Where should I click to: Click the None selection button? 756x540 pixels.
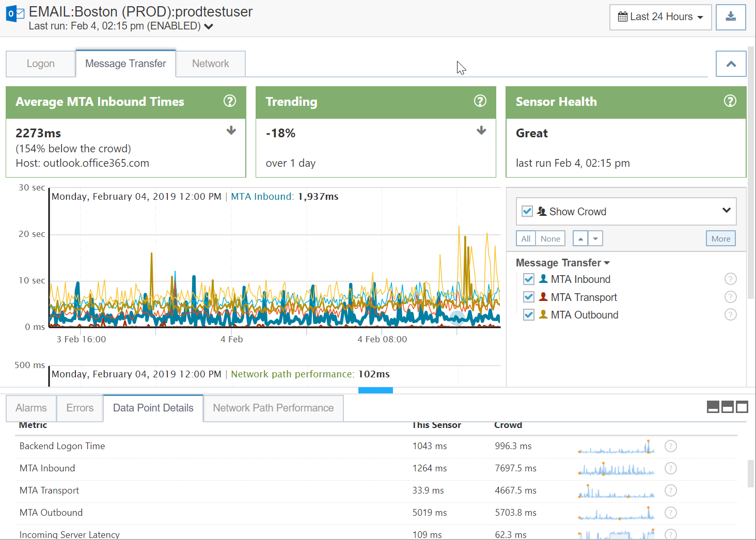click(550, 239)
